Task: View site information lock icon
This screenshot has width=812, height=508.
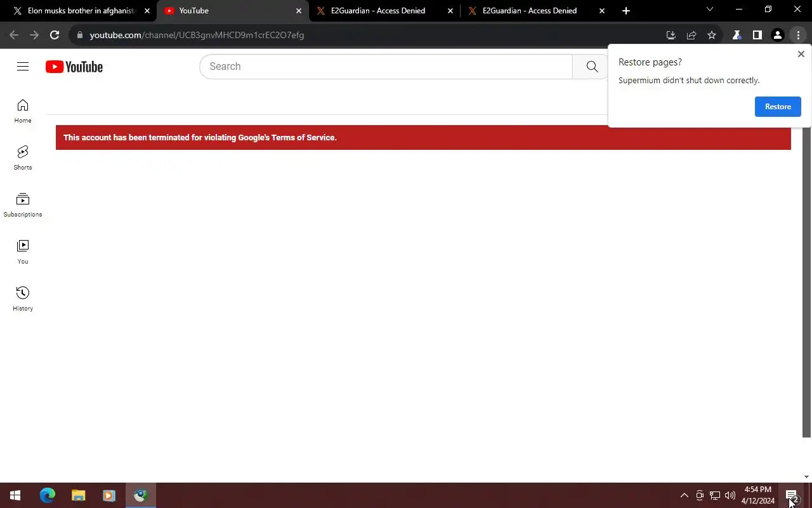Action: [80, 35]
